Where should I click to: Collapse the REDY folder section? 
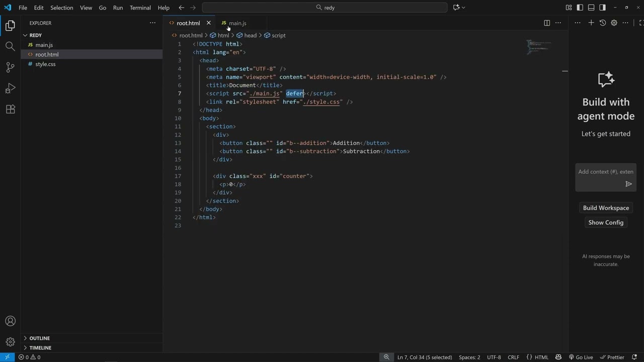(x=35, y=35)
